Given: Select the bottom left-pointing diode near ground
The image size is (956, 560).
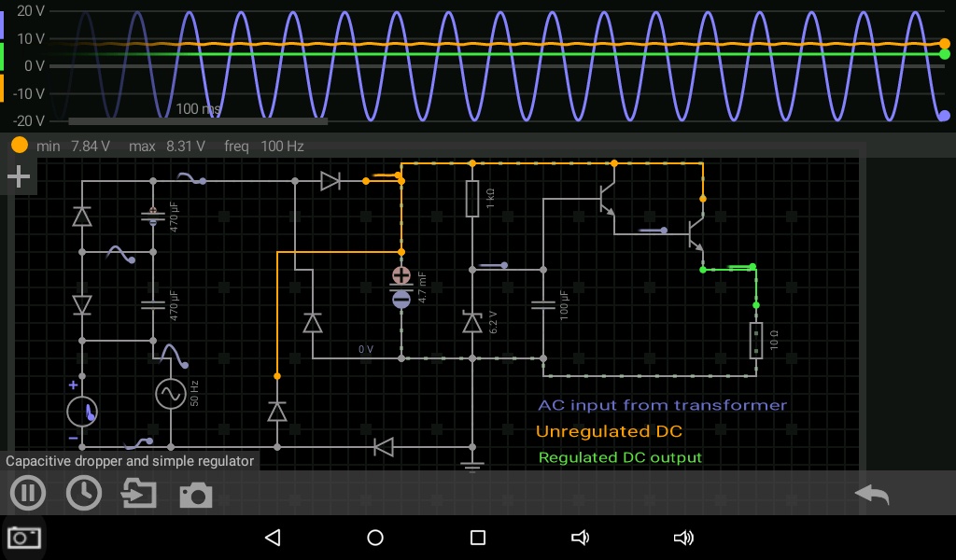Looking at the screenshot, I should coord(384,447).
